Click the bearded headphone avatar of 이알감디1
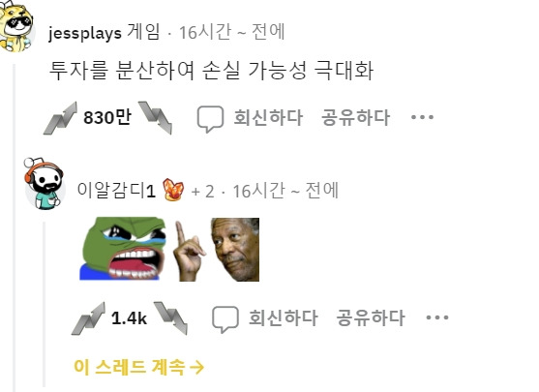The width and height of the screenshot is (539, 392). 44,184
